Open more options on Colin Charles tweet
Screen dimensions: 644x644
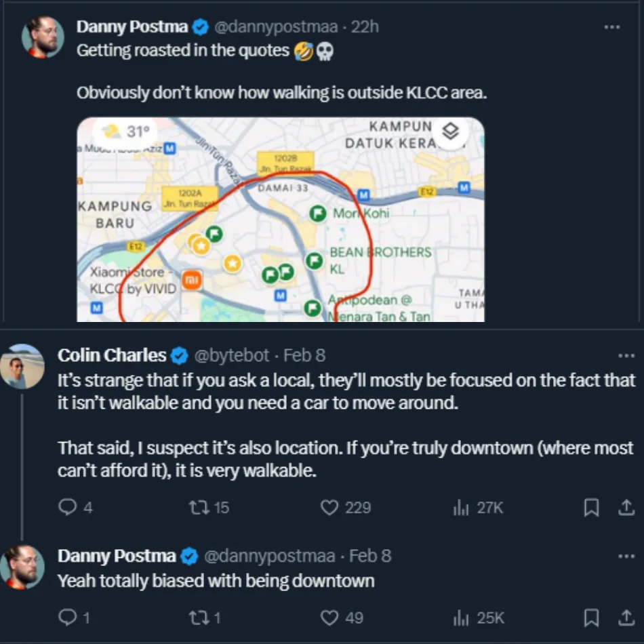[626, 355]
